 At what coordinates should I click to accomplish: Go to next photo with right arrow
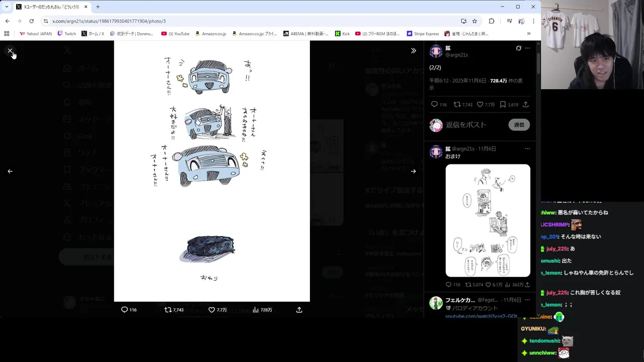click(x=413, y=171)
